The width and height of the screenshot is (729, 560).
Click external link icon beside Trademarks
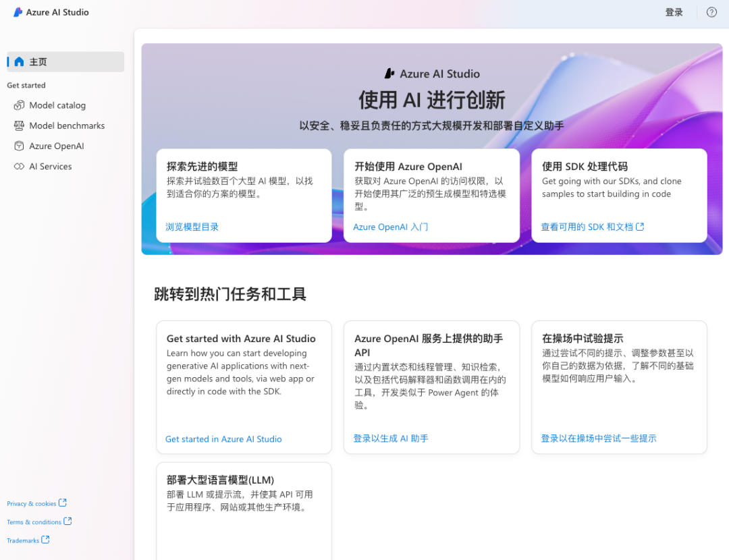(x=45, y=540)
